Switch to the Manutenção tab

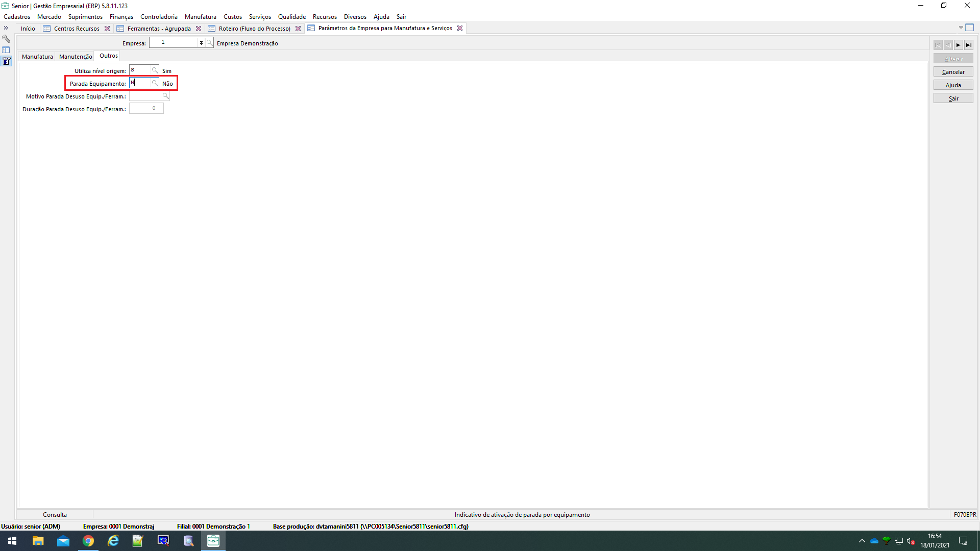(76, 57)
